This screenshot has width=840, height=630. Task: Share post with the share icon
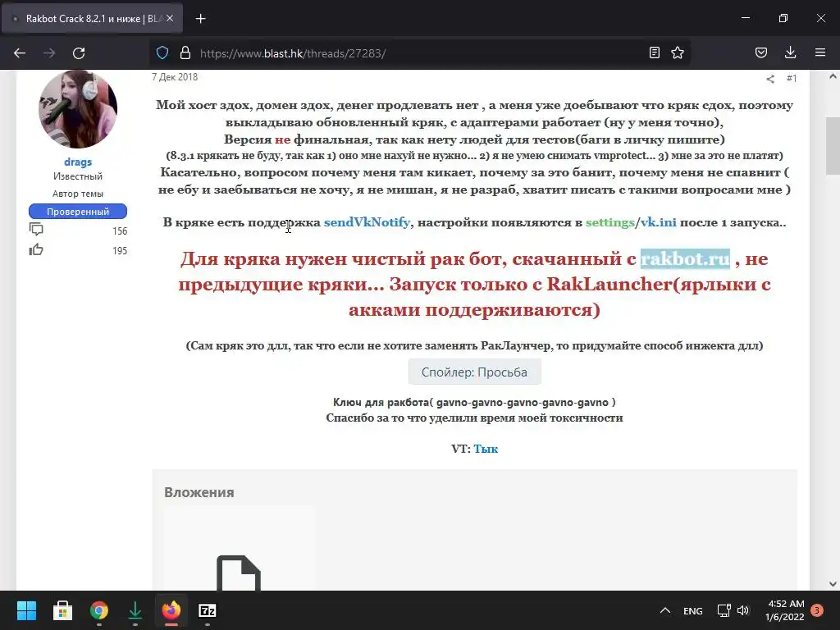[x=770, y=79]
